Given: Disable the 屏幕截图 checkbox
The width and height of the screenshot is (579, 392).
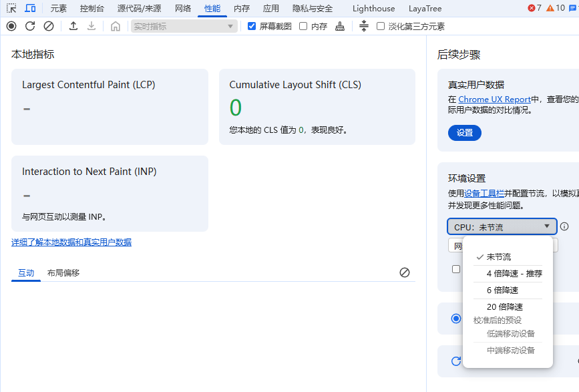Looking at the screenshot, I should pyautogui.click(x=252, y=26).
